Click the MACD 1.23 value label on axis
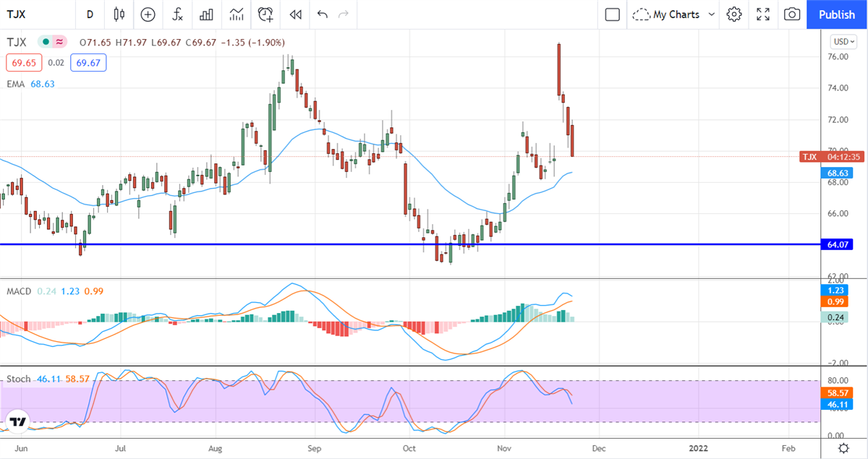Screen dimensions: 868x459 [836, 290]
